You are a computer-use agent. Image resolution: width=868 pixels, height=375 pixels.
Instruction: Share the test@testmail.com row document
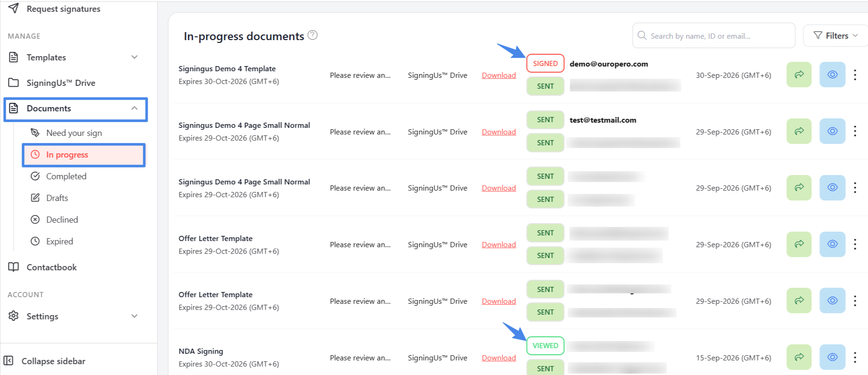point(799,131)
